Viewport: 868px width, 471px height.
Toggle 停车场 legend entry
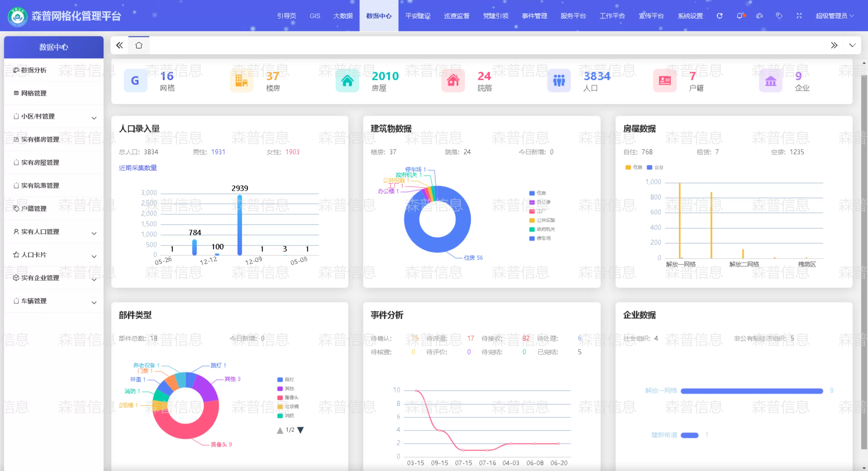click(x=540, y=238)
